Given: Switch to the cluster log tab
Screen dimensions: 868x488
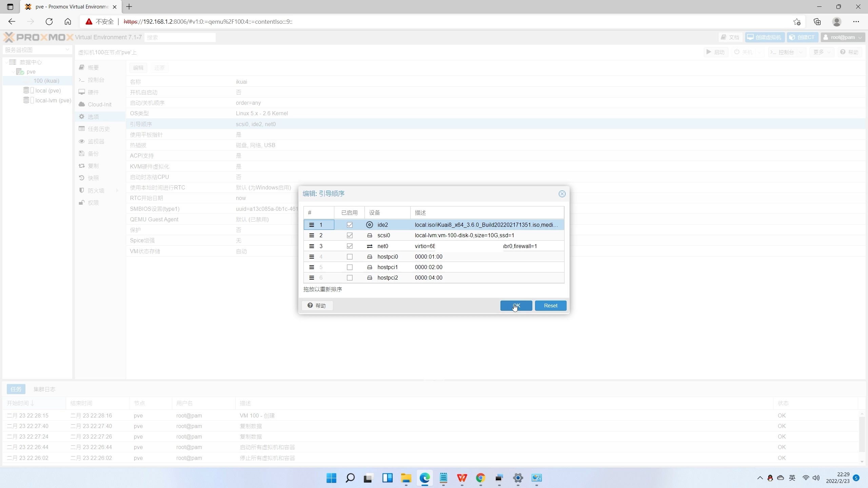Looking at the screenshot, I should point(44,389).
